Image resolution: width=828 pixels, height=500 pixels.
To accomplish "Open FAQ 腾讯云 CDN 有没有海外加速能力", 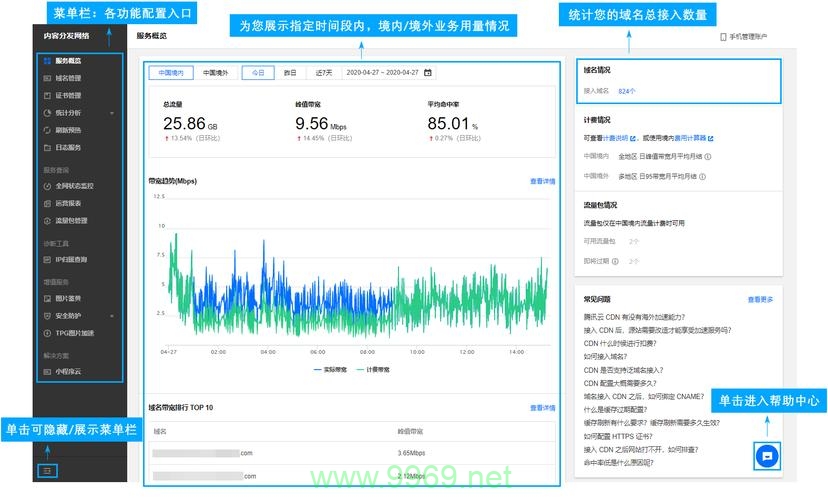I will pyautogui.click(x=634, y=317).
